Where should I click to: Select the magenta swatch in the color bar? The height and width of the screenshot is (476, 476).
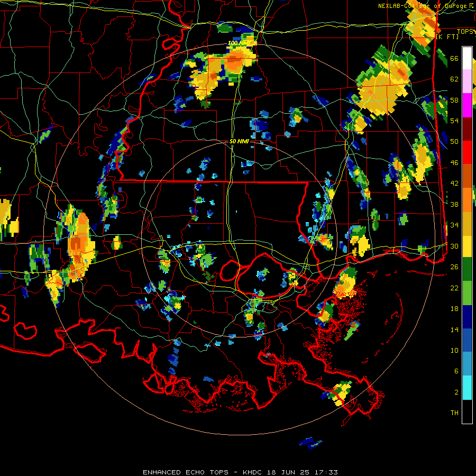[x=467, y=105]
